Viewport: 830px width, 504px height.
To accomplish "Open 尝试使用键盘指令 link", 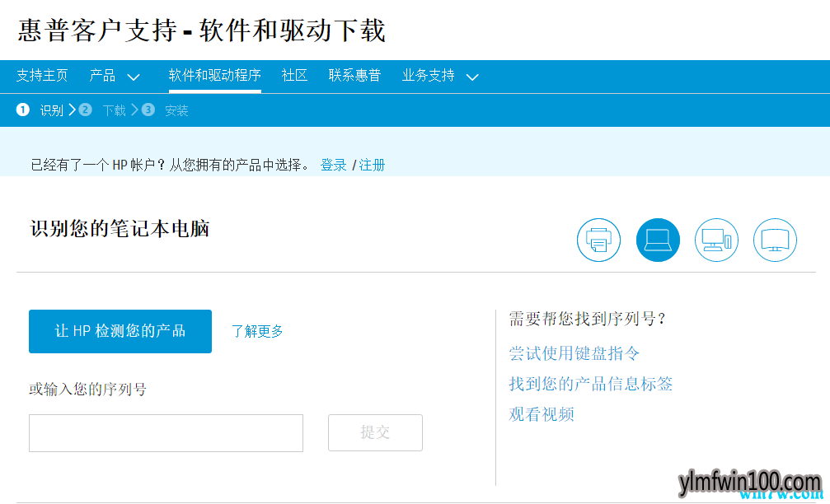I will coord(574,353).
